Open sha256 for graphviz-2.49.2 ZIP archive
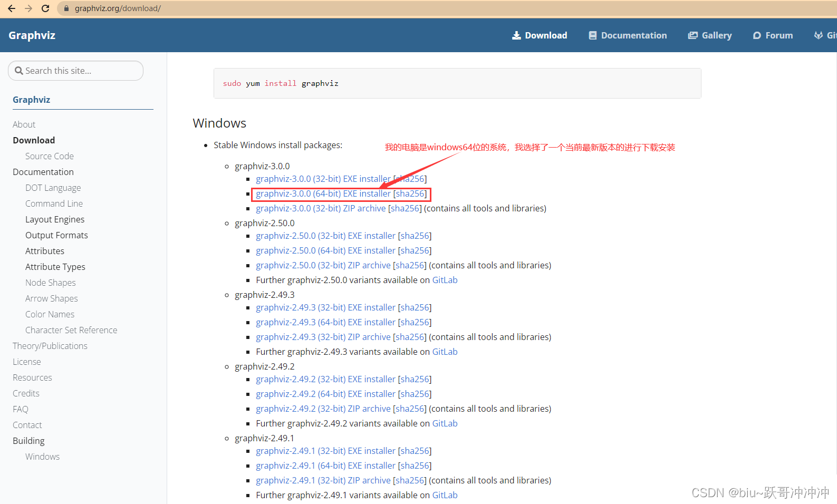This screenshot has width=837, height=504. [410, 409]
